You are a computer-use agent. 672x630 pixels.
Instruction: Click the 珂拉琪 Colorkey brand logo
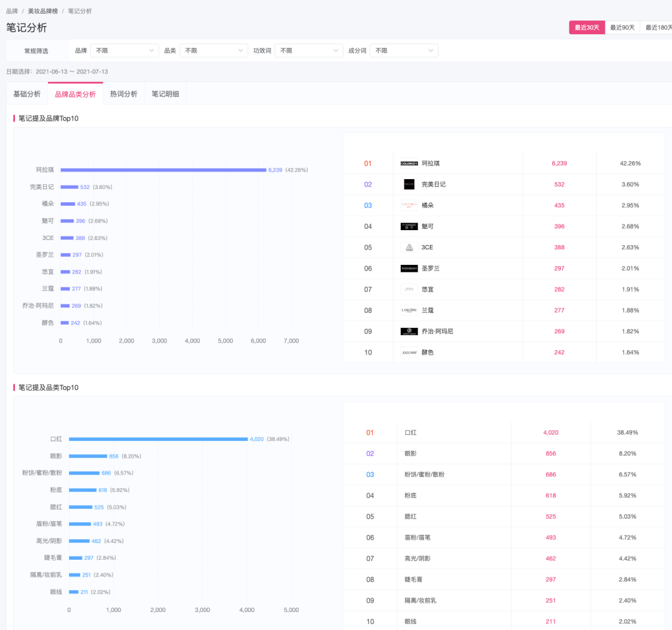point(409,164)
